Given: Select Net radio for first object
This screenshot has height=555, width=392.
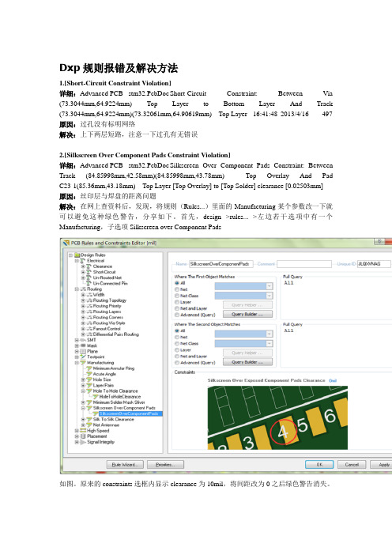Looking at the screenshot, I should pos(177,289).
